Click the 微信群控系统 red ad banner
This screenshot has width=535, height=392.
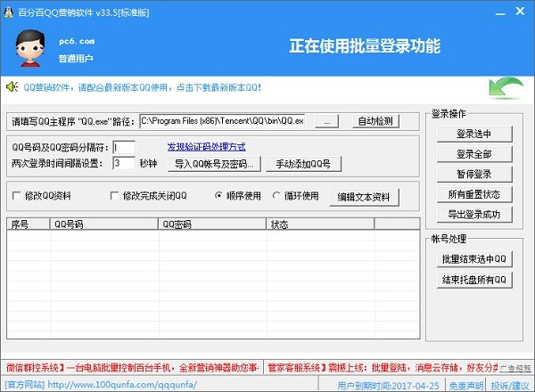pos(132,367)
